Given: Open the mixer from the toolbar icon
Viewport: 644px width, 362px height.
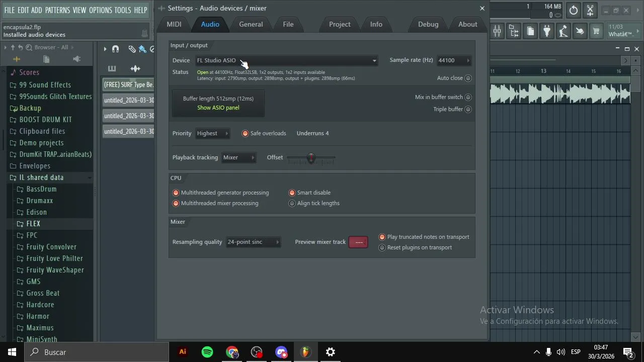Looking at the screenshot, I should [497, 31].
